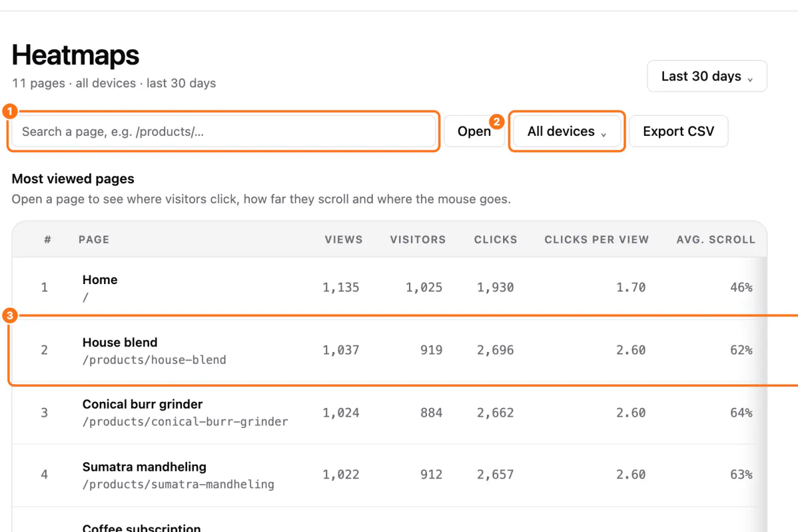798x532 pixels.
Task: Click the "/products/conical-burr-grinder" path text
Action: point(185,422)
